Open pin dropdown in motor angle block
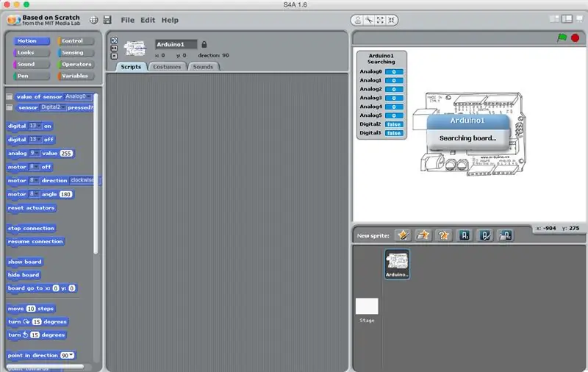This screenshot has height=372, width=588. click(x=34, y=194)
